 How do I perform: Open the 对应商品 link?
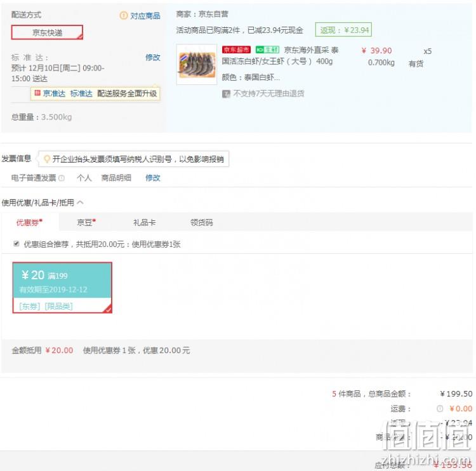145,16
